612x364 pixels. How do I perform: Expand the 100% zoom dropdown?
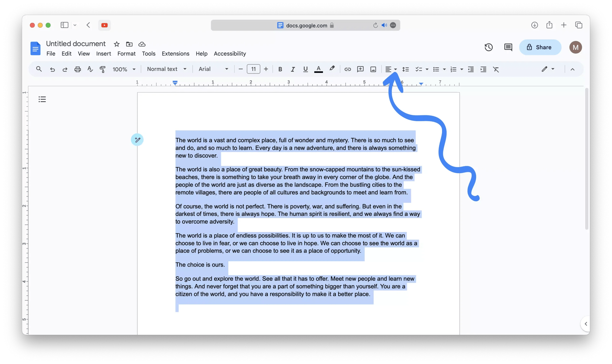click(x=124, y=69)
